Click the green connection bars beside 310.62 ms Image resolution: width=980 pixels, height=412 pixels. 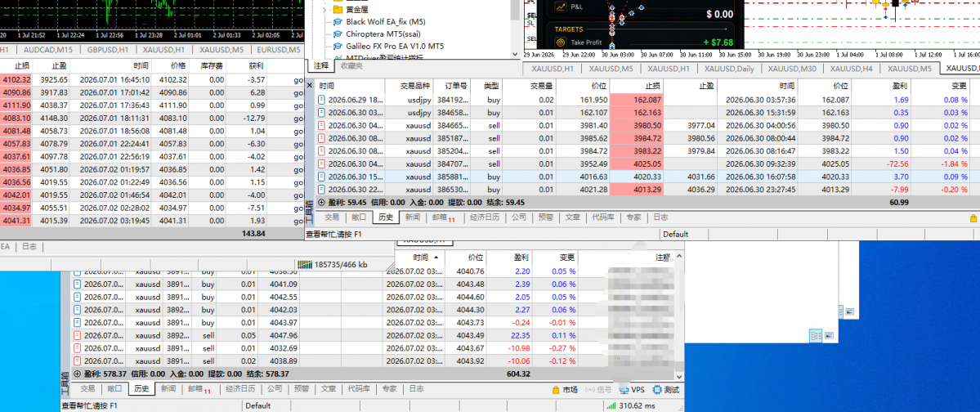[611, 406]
